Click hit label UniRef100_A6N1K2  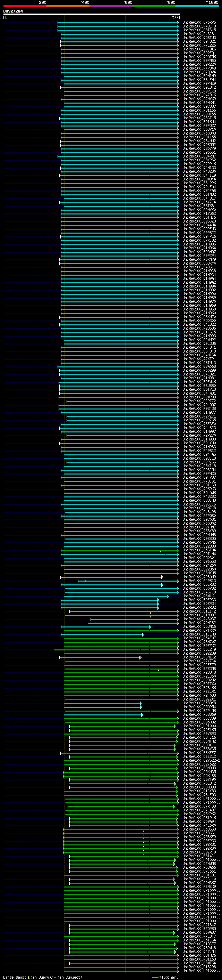coord(199,657)
